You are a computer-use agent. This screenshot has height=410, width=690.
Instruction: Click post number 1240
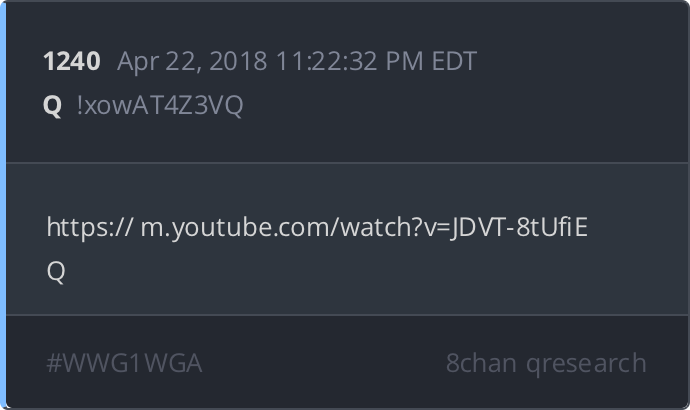pyautogui.click(x=72, y=61)
